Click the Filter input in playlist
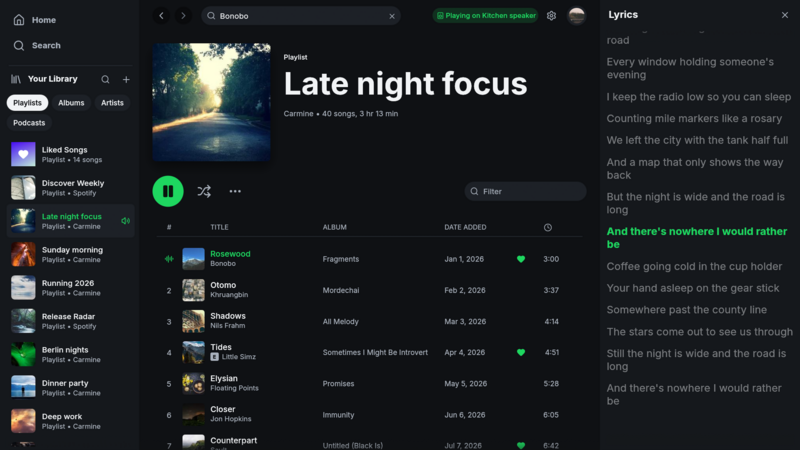 (526, 191)
